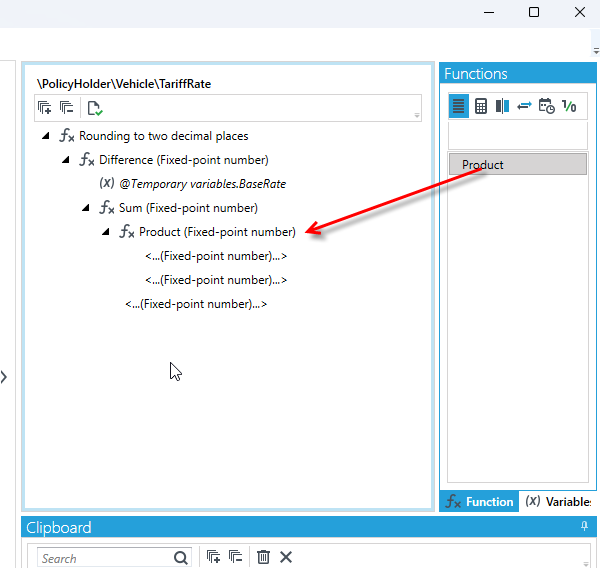Viewport: 600px width, 568px height.
Task: Click the Clipboard search magnifier icon
Action: (181, 558)
